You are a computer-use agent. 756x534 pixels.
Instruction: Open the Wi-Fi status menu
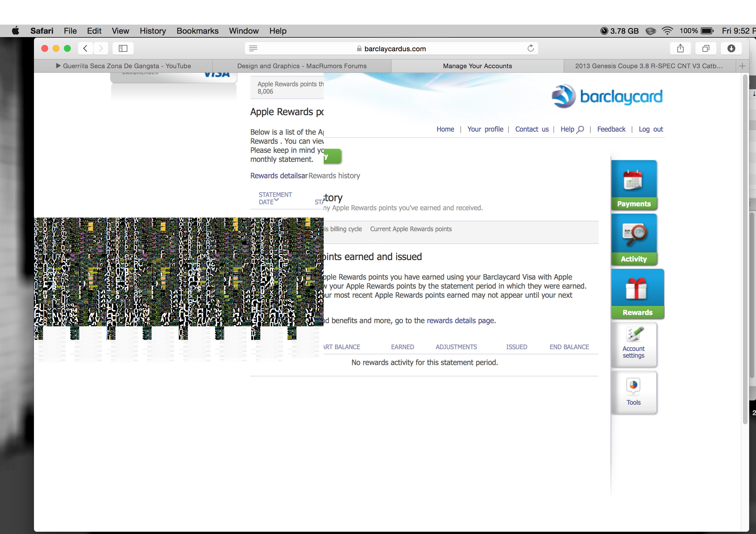click(x=667, y=31)
